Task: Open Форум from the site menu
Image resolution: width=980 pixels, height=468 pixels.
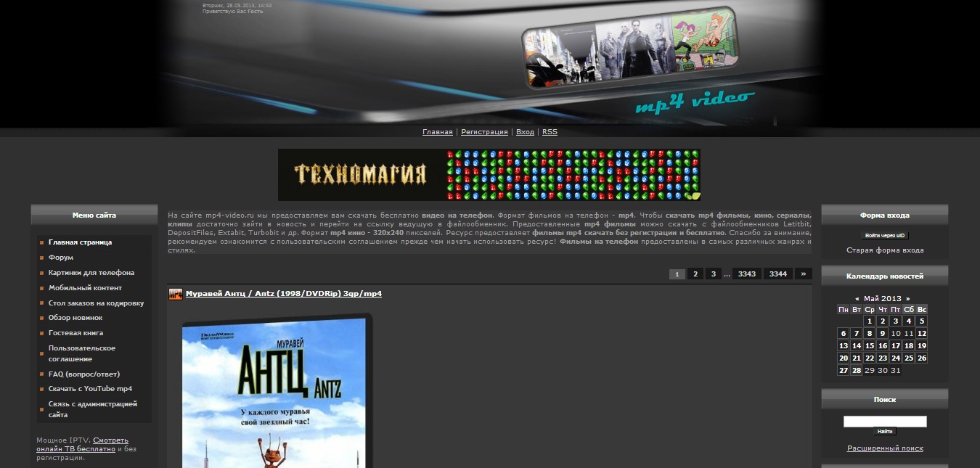Action: pos(61,258)
